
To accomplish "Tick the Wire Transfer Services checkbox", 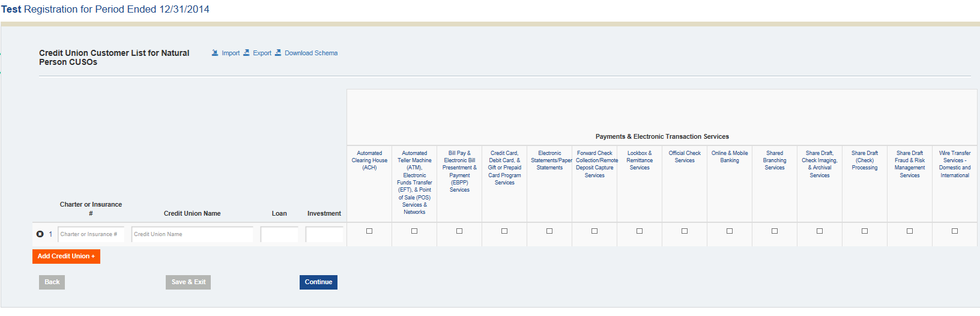I will pos(955,231).
